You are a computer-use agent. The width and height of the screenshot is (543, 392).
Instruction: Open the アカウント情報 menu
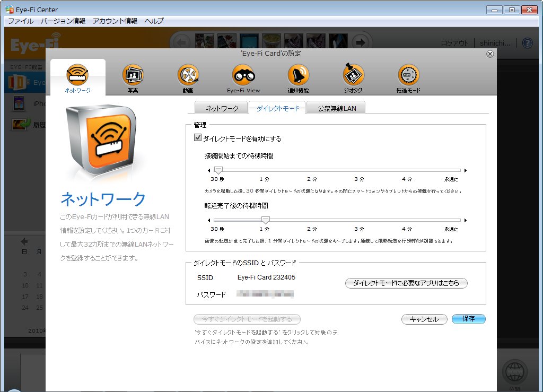[115, 21]
